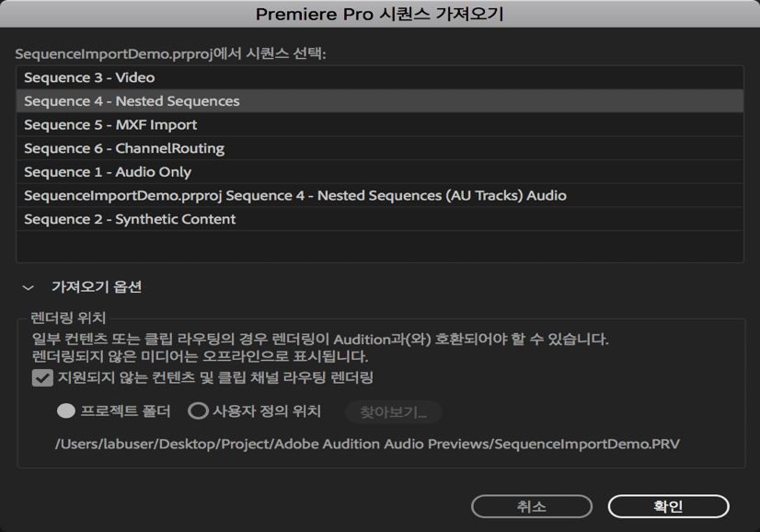Choose Sequence 5 - MXF Import
This screenshot has height=532, width=760.
pyautogui.click(x=380, y=124)
